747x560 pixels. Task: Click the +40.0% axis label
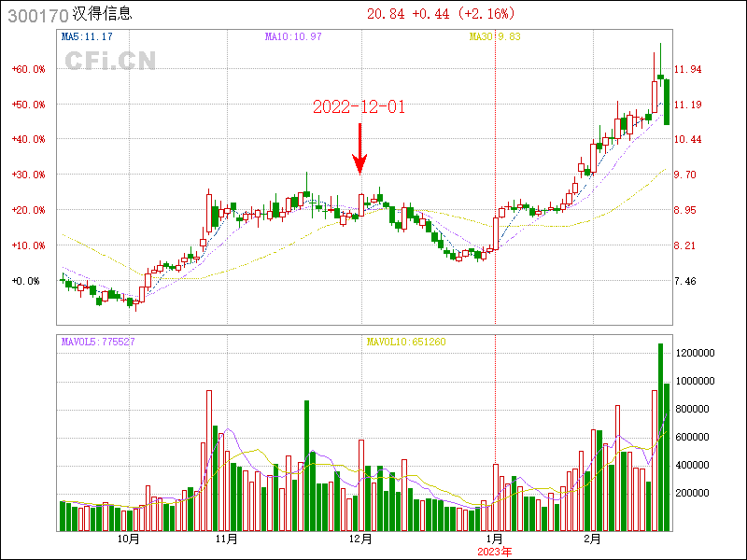(29, 139)
